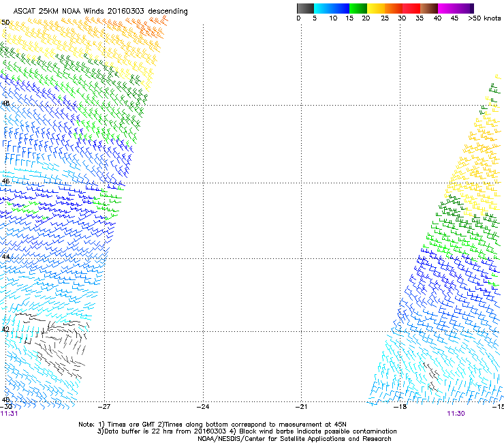This screenshot has width=504, height=443.
Task: Click the '25' legend tick label
Action: [385, 18]
